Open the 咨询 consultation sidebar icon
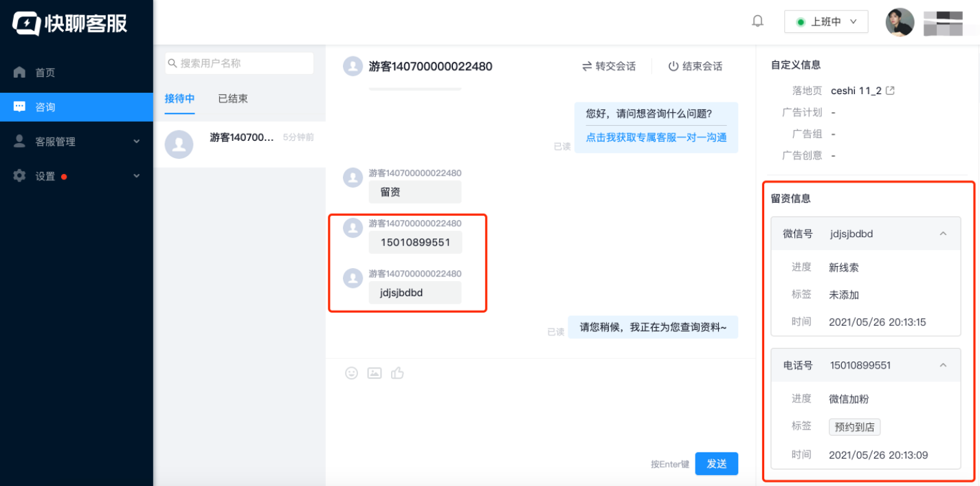The width and height of the screenshot is (980, 486). pyautogui.click(x=19, y=107)
